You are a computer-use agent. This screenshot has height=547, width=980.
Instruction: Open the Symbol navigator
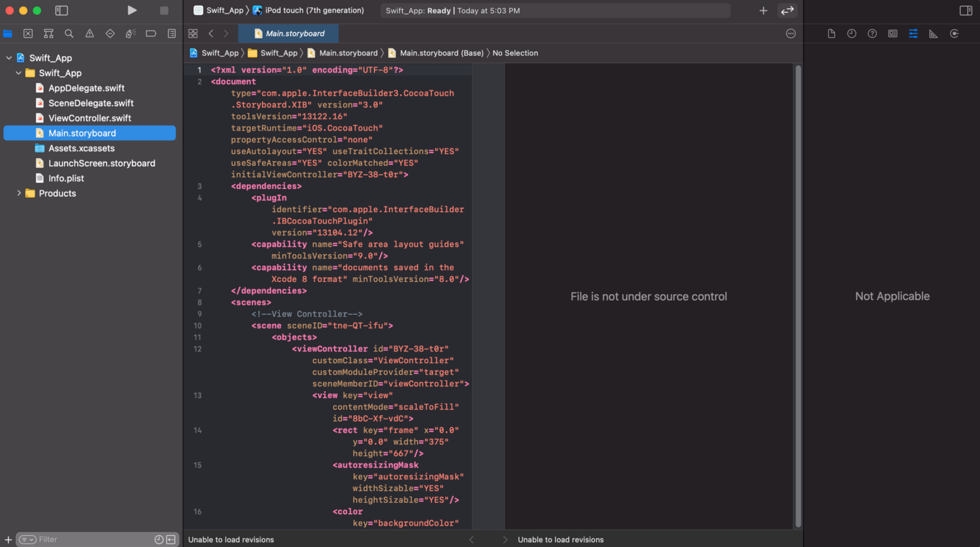tap(48, 33)
